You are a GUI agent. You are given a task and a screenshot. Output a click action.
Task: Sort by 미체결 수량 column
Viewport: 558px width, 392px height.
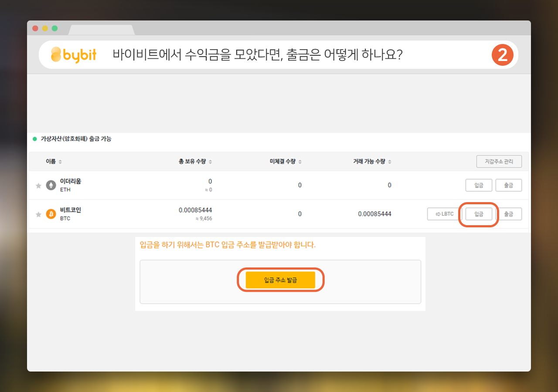point(286,162)
